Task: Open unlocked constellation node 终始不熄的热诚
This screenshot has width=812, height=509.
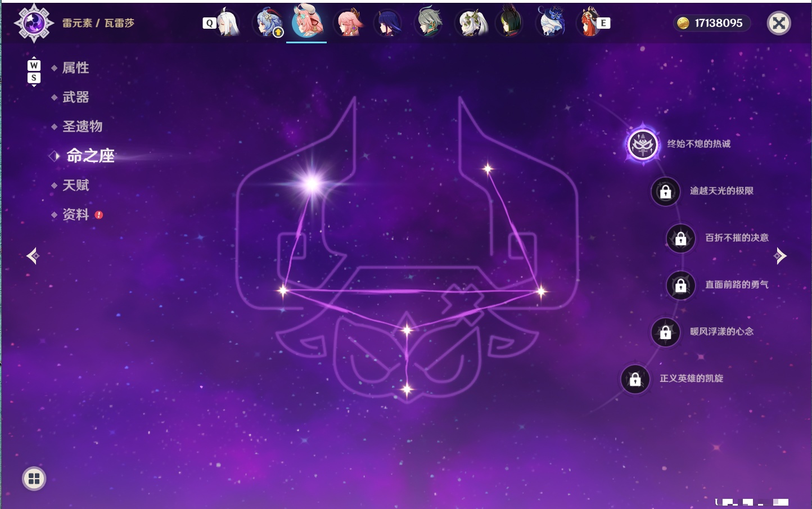Action: (643, 145)
